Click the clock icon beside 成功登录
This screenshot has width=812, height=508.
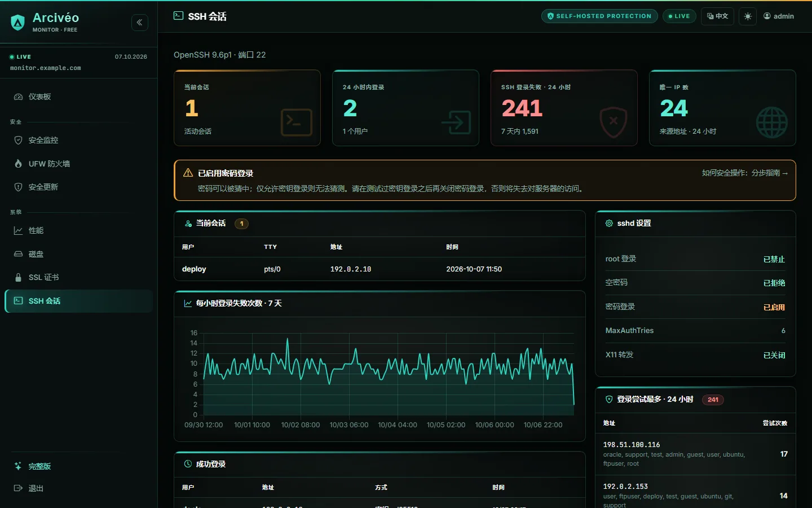coord(188,464)
